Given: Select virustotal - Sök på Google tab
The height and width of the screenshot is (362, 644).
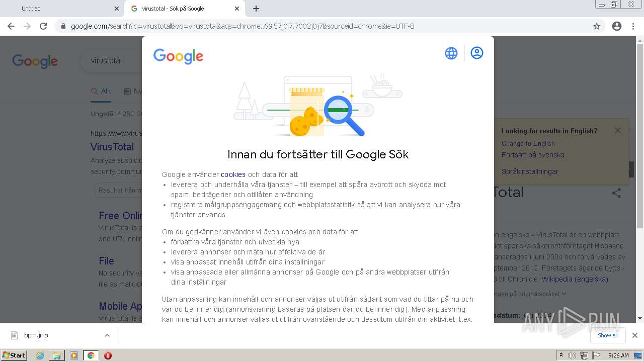Looking at the screenshot, I should click(184, 9).
